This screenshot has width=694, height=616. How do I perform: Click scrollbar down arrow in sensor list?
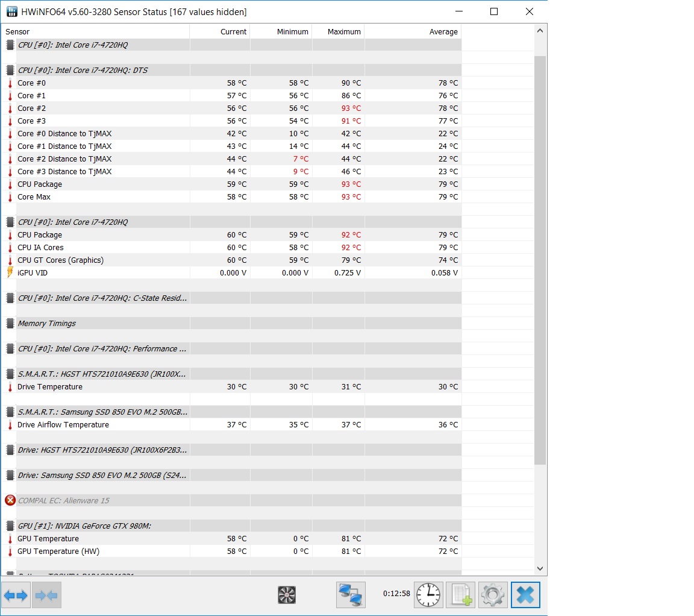coord(540,568)
